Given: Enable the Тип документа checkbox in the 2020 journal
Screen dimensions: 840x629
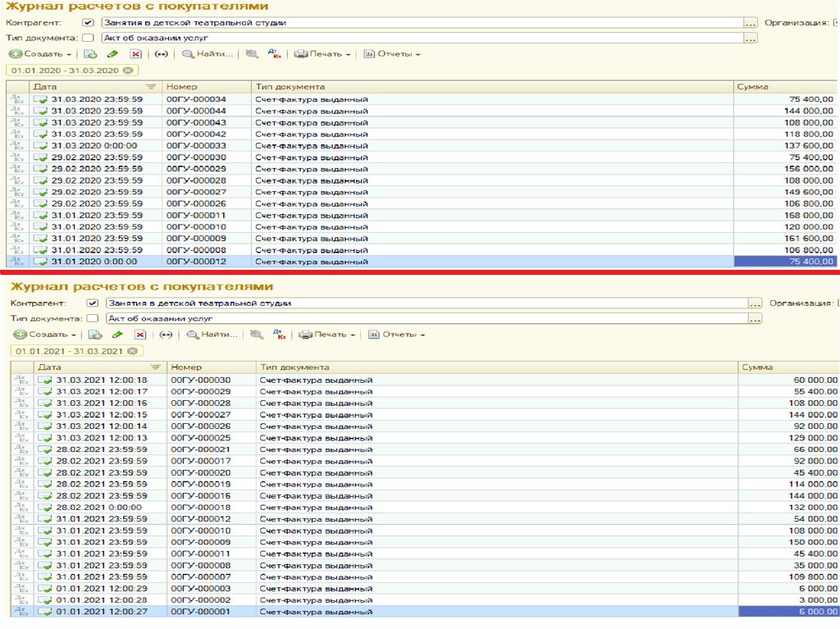Looking at the screenshot, I should 89,38.
